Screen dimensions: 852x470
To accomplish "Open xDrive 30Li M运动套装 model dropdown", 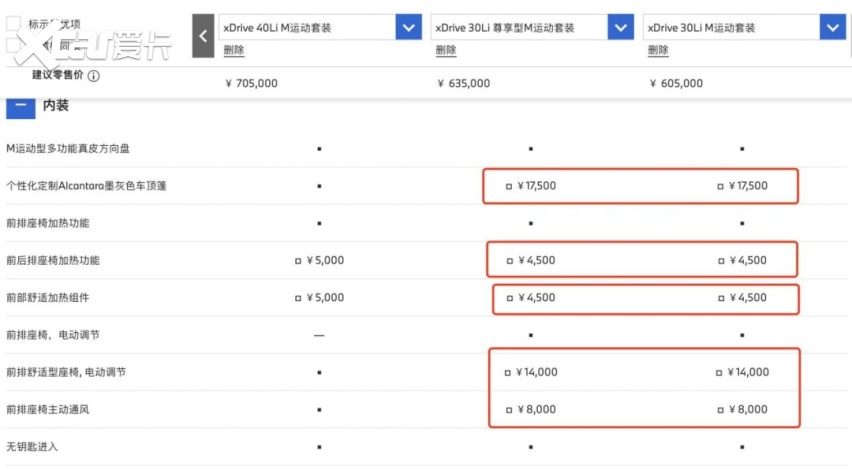I will pos(832,27).
